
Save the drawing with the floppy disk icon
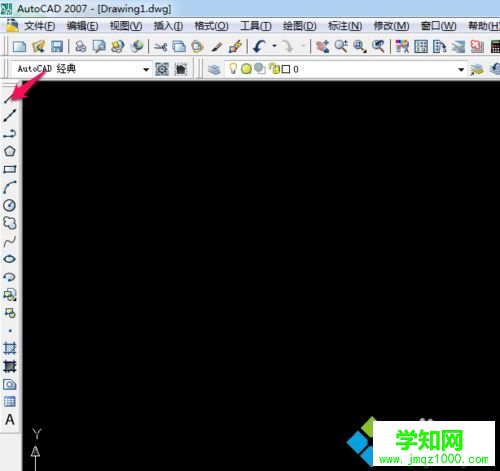click(57, 46)
